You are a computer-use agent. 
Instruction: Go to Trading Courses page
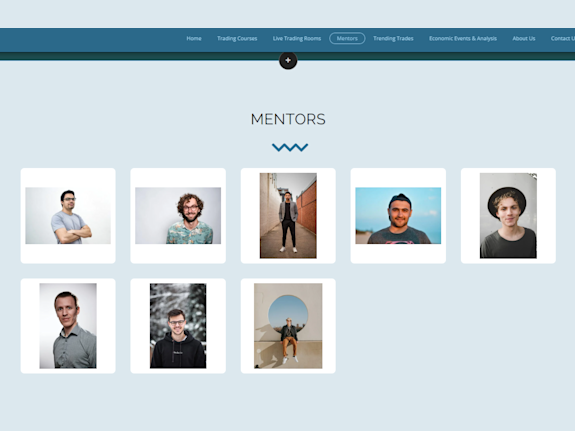(x=237, y=39)
